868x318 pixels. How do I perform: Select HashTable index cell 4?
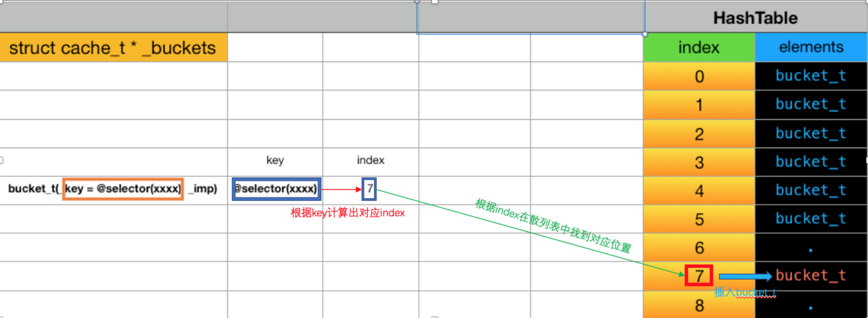pyautogui.click(x=699, y=190)
